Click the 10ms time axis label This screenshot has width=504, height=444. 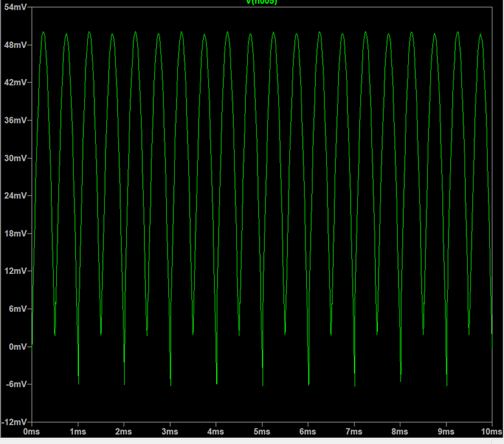492,432
